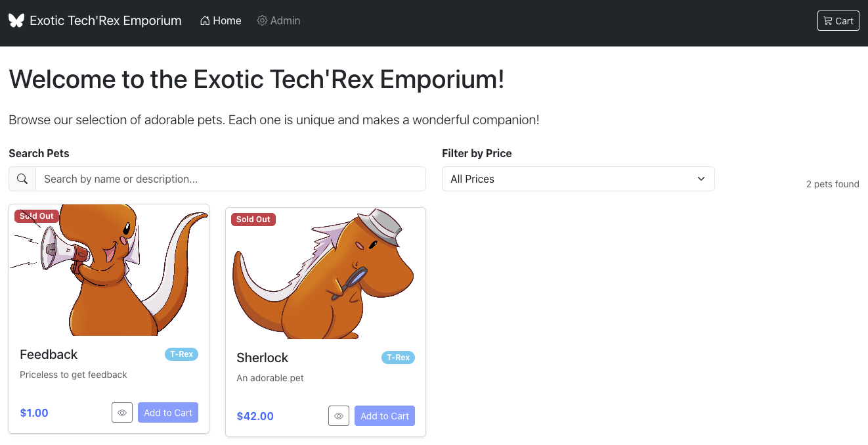Click the shopping cart icon in navbar
The width and height of the screenshot is (868, 445).
pyautogui.click(x=827, y=21)
